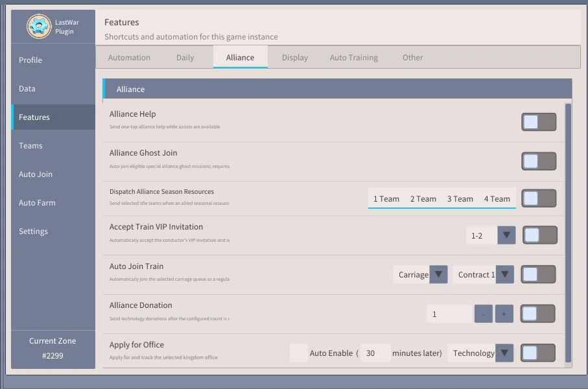Click the Auto Enable minutes input field
Viewport: 588px width, 389px height.
tap(375, 353)
